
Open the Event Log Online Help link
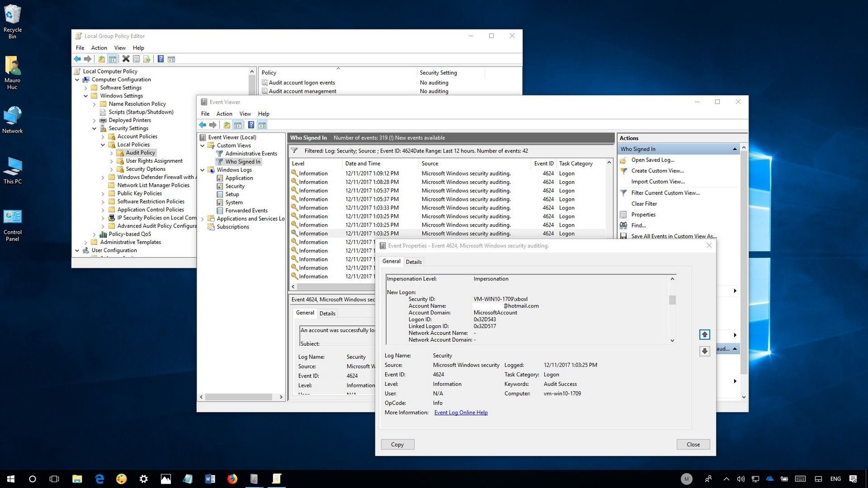pyautogui.click(x=460, y=412)
